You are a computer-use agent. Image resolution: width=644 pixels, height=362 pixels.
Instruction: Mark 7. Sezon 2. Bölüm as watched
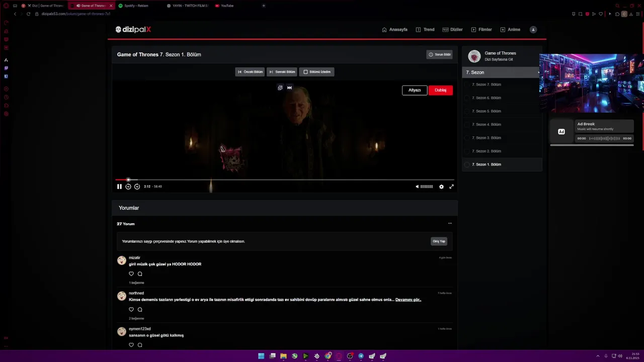point(467,151)
